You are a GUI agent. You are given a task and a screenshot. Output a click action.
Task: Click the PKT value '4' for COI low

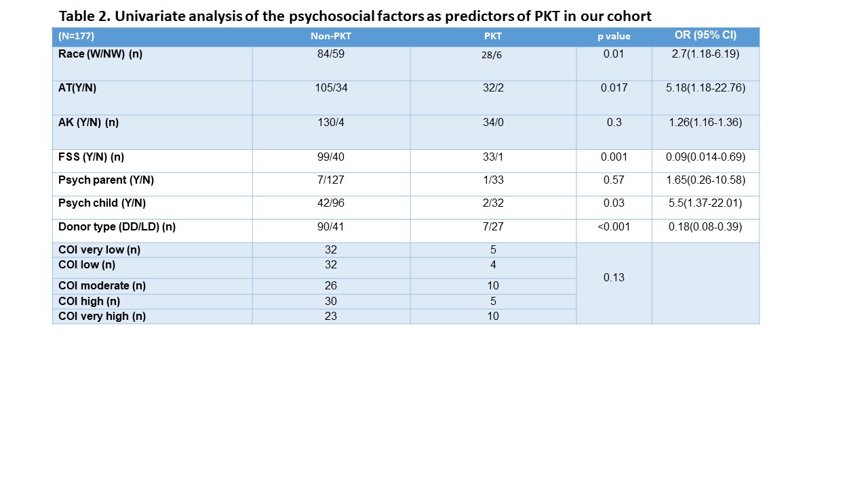pos(493,264)
